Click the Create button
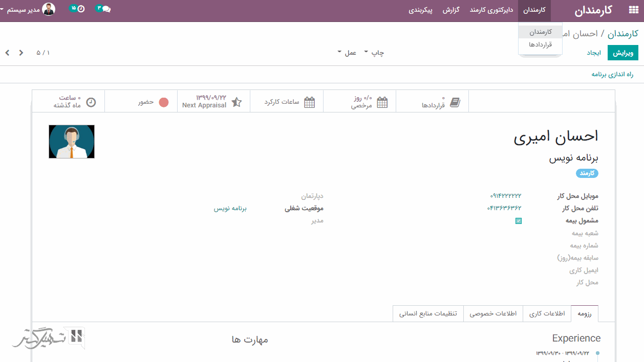This screenshot has height=362, width=644. [x=594, y=53]
